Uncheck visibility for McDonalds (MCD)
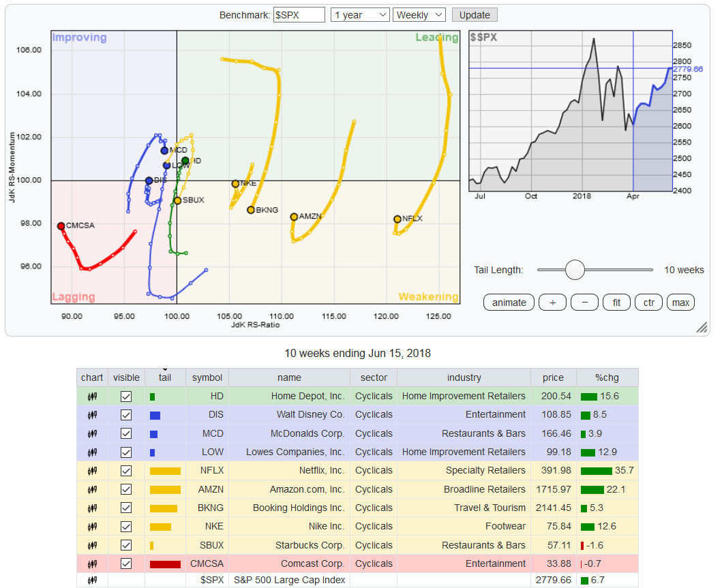 click(x=125, y=433)
